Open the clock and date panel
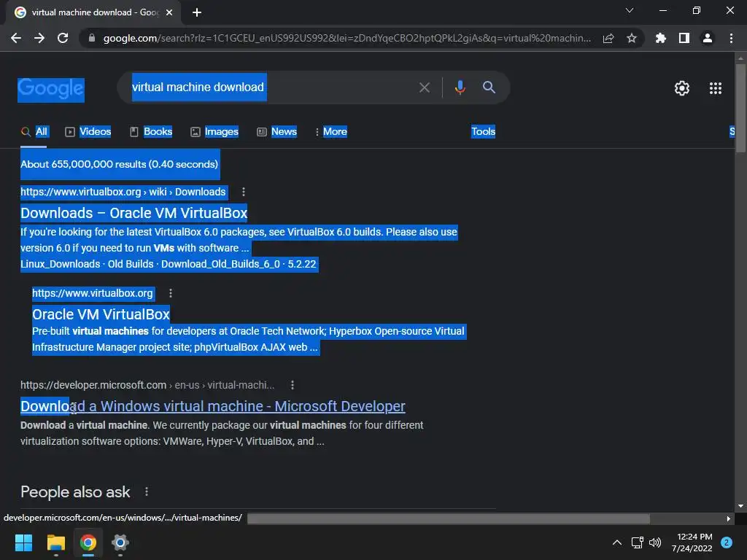This screenshot has width=747, height=560. pyautogui.click(x=692, y=542)
